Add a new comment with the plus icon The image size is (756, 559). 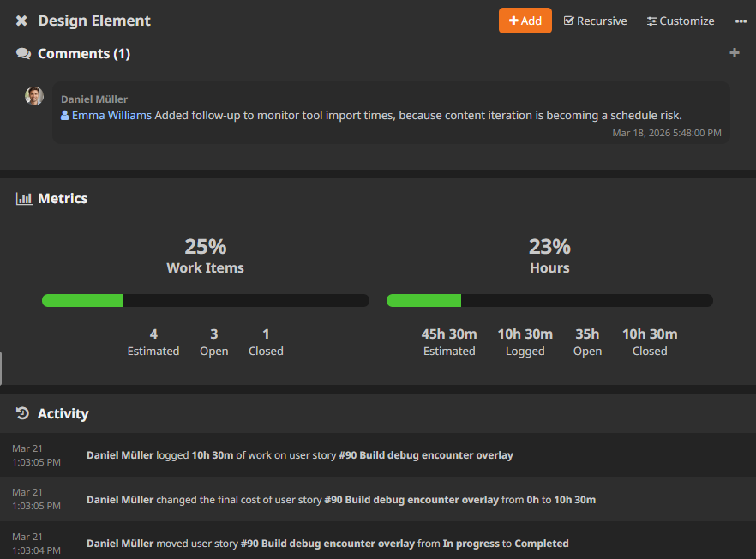734,53
